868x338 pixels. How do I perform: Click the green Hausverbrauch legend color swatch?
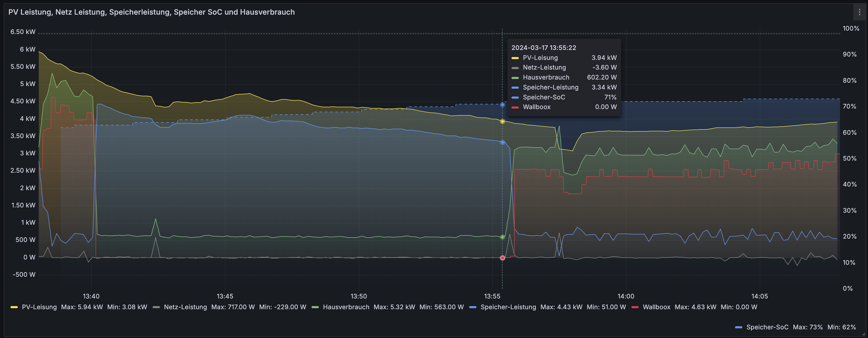(x=315, y=307)
